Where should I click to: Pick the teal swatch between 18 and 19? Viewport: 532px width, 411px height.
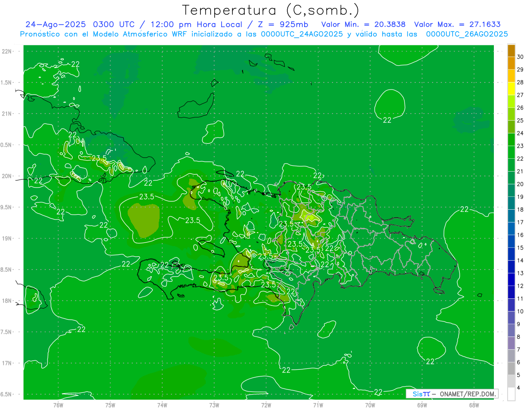tap(511, 203)
